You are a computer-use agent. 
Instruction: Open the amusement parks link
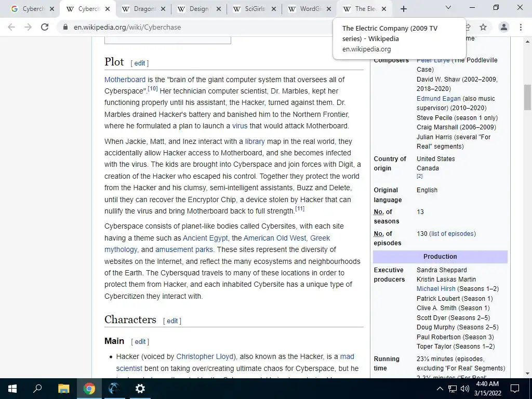(x=184, y=250)
